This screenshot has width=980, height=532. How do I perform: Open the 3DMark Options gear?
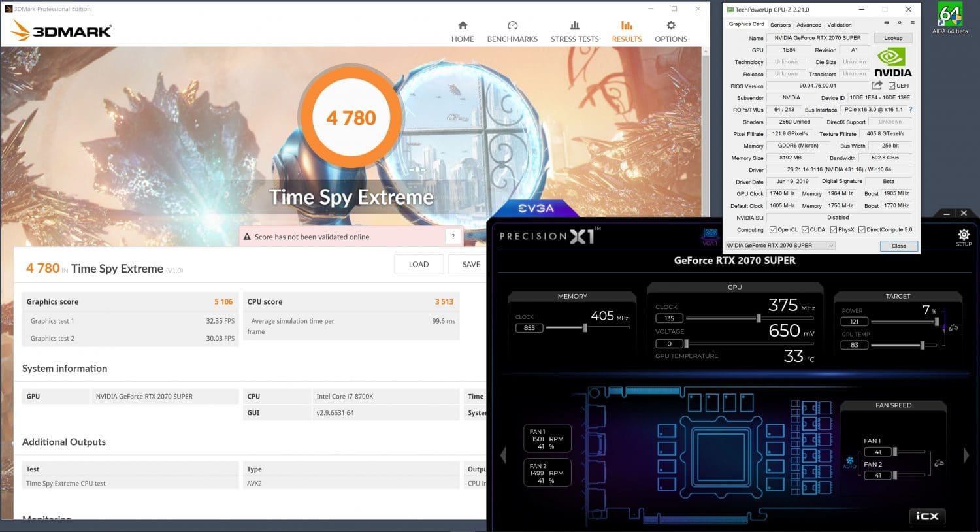point(671,31)
